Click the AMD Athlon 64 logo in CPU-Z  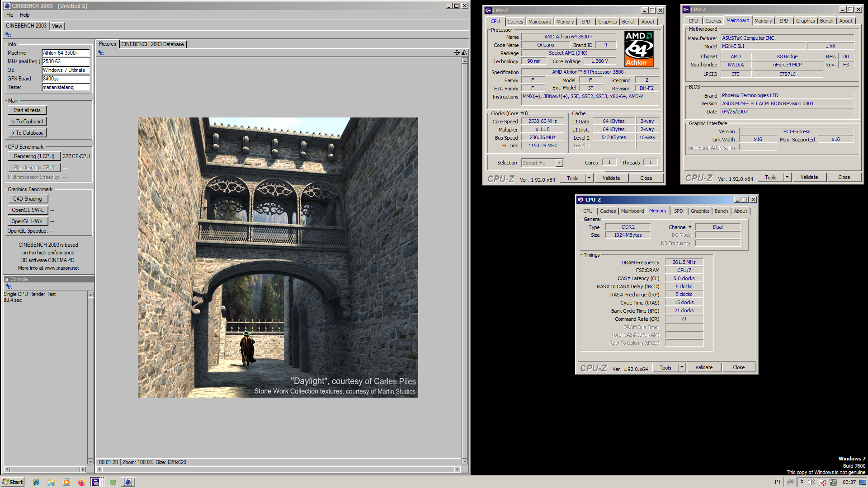point(639,49)
